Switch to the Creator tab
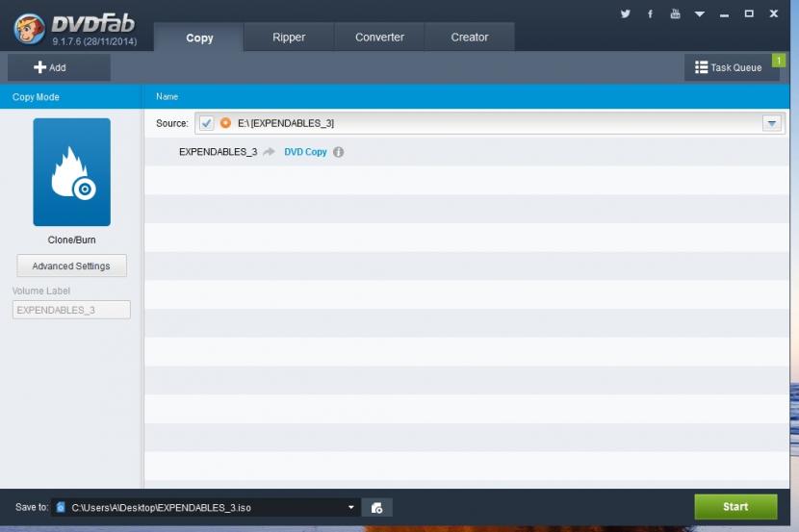 470,38
